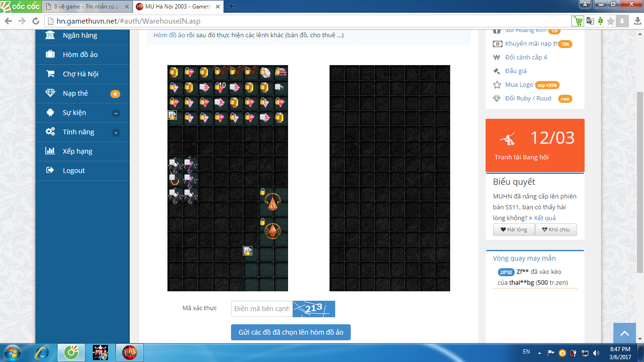Open the Windows Start button
The image size is (644, 362).
(13, 353)
